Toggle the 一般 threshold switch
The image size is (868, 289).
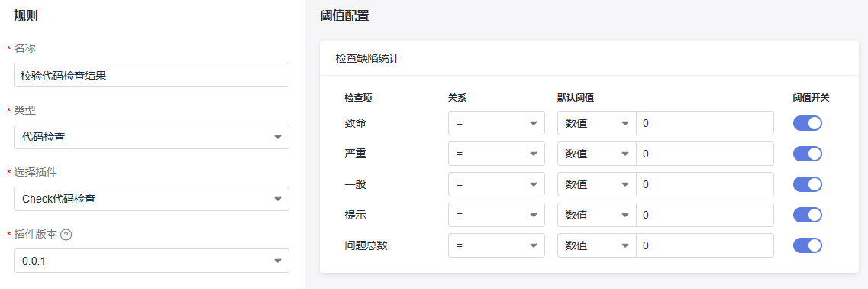[807, 184]
